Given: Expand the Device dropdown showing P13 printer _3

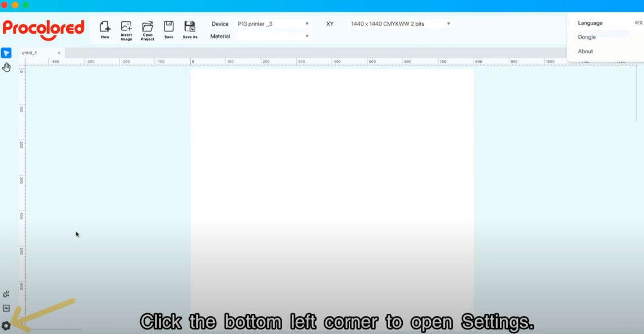Looking at the screenshot, I should (273, 24).
